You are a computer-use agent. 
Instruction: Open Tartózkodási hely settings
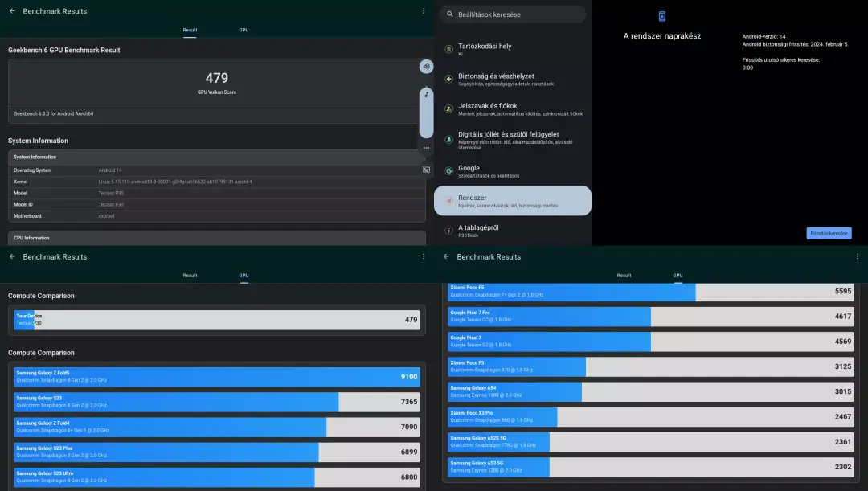click(513, 49)
